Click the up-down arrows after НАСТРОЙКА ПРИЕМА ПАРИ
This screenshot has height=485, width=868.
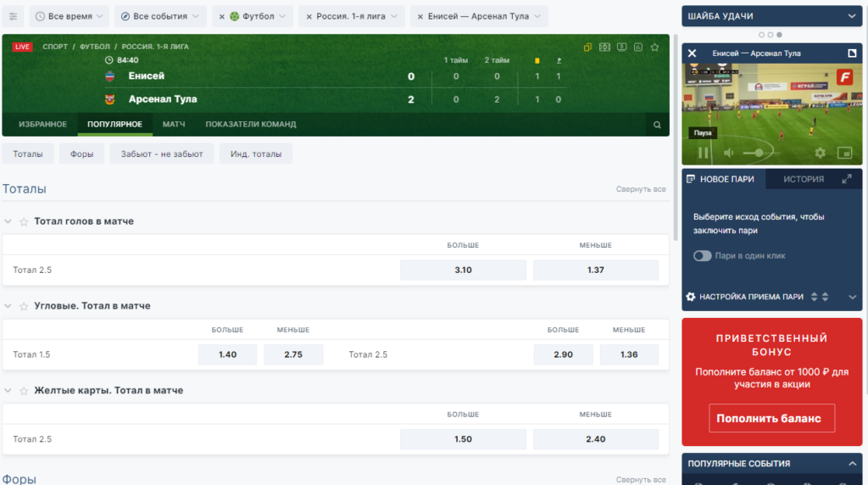pyautogui.click(x=820, y=297)
